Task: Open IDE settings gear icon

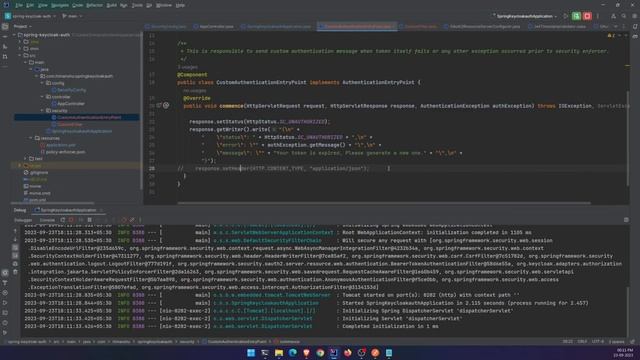Action: pos(634,16)
